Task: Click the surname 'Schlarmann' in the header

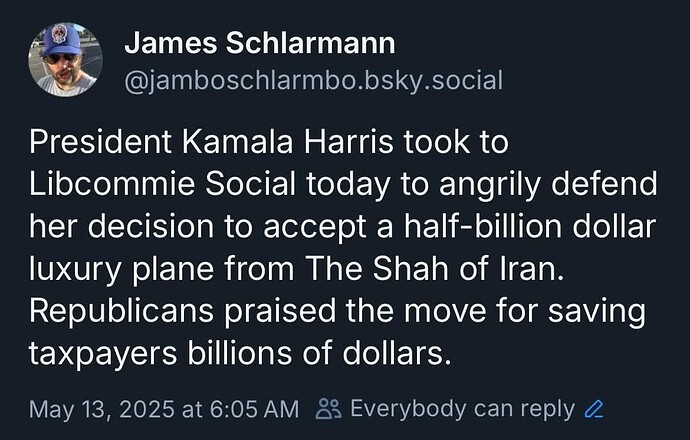Action: [310, 43]
